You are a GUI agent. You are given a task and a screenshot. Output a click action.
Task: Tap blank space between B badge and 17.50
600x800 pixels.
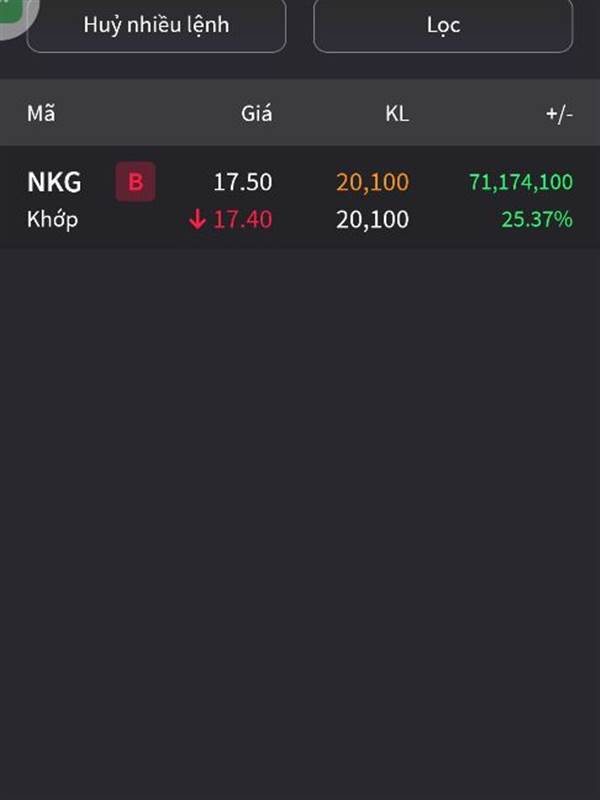[182, 182]
